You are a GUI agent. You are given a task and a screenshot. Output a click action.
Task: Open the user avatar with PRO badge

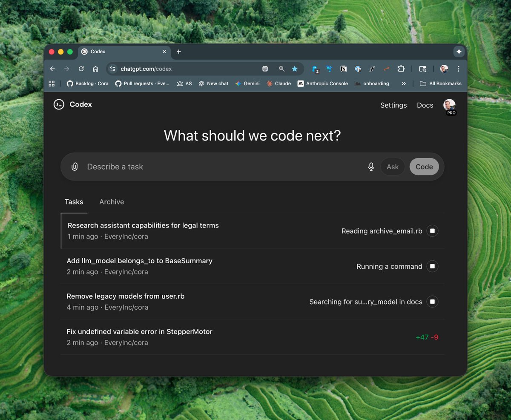coord(449,106)
